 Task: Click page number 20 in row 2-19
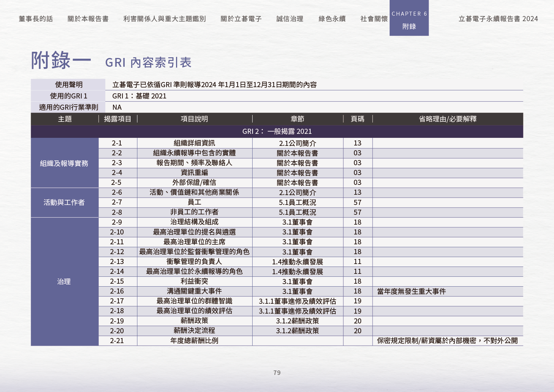(358, 321)
